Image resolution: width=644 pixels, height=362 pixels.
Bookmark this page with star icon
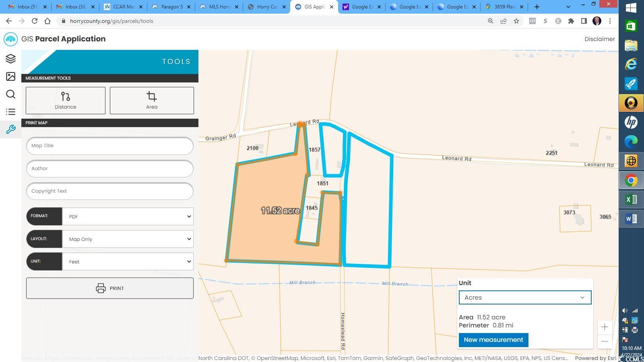click(516, 21)
